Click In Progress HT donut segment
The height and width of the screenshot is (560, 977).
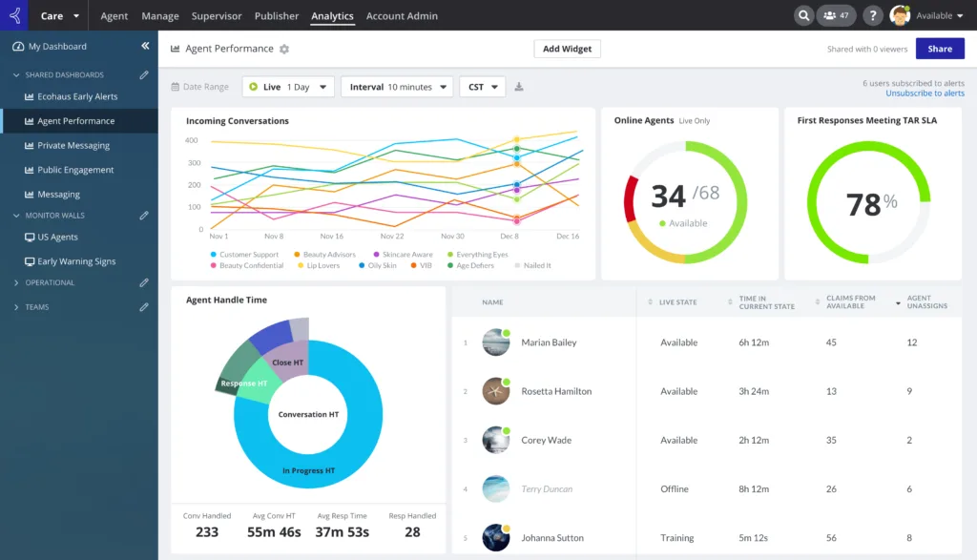click(x=308, y=471)
